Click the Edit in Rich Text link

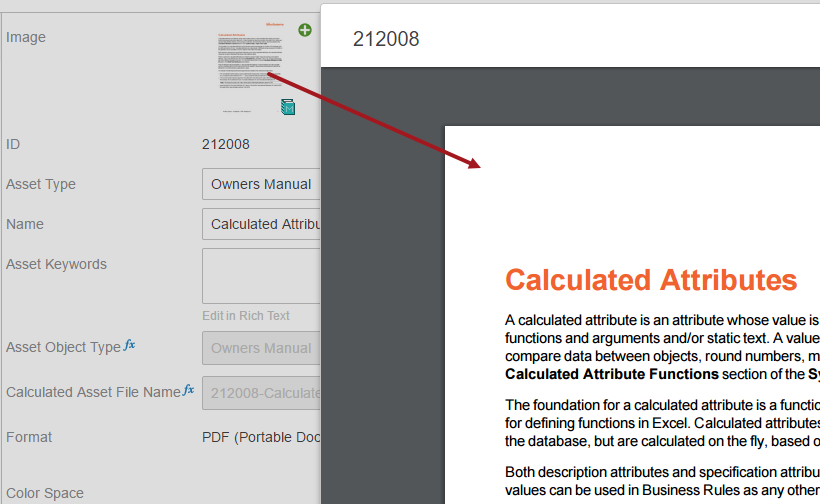pyautogui.click(x=246, y=316)
